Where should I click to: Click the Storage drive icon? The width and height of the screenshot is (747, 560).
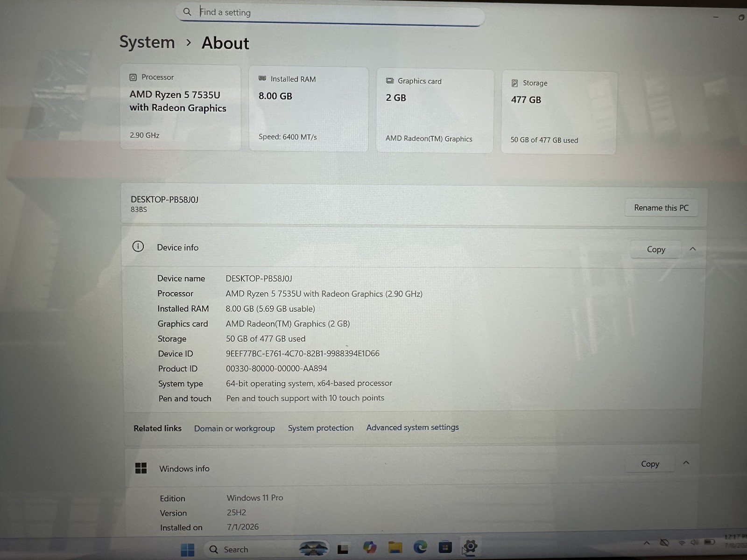(514, 83)
